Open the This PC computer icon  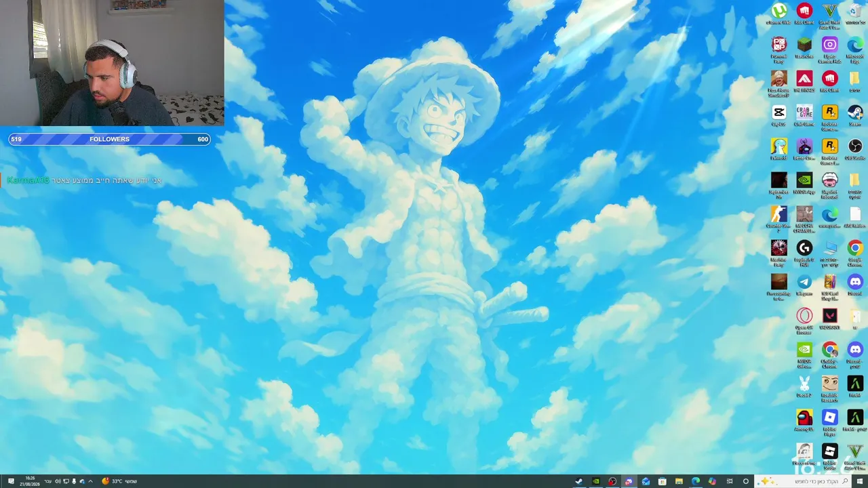[829, 252]
